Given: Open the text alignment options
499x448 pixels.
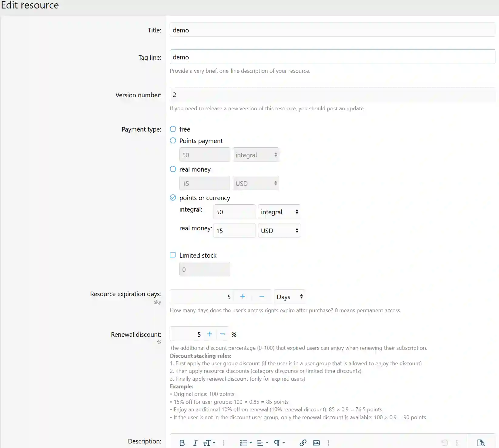Looking at the screenshot, I should click(262, 443).
